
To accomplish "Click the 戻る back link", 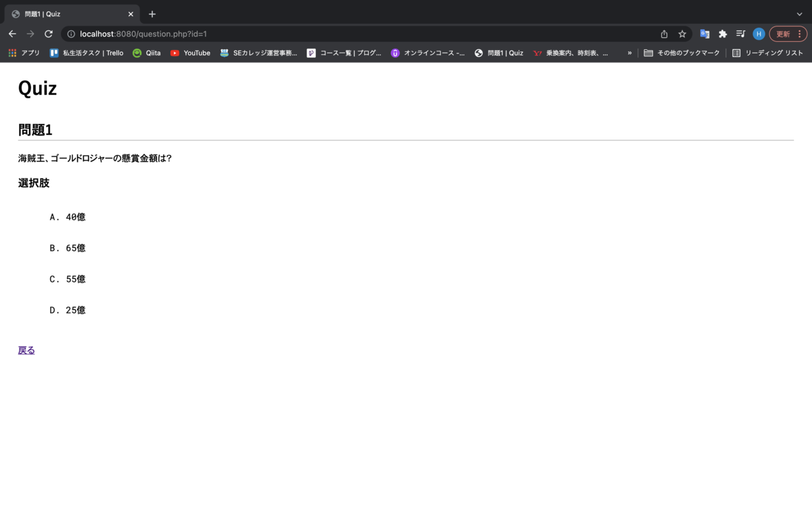I will [26, 350].
